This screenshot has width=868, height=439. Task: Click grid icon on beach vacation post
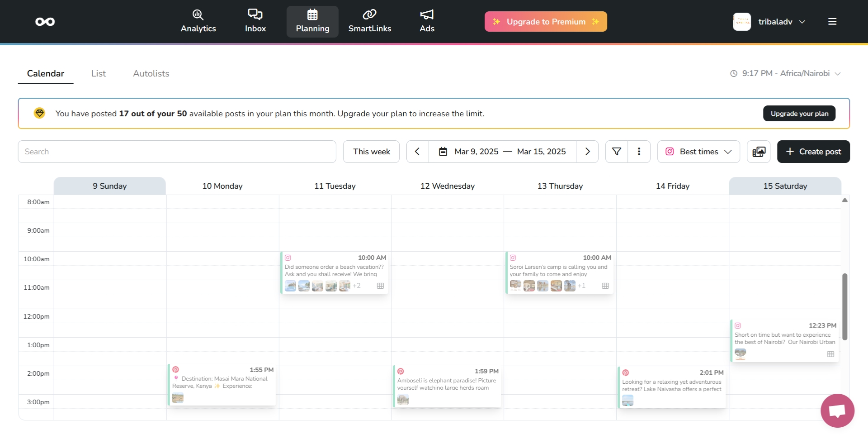[x=380, y=286]
